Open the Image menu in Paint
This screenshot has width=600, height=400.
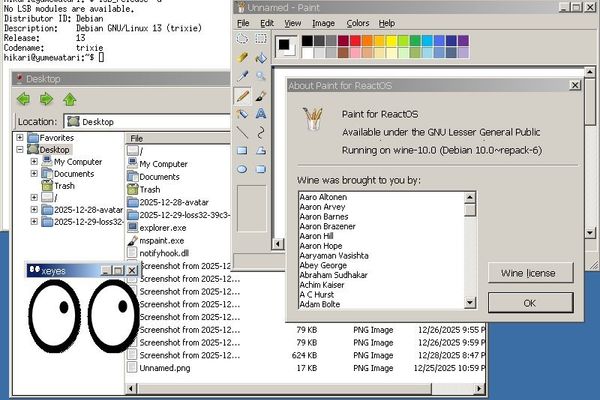pos(323,23)
